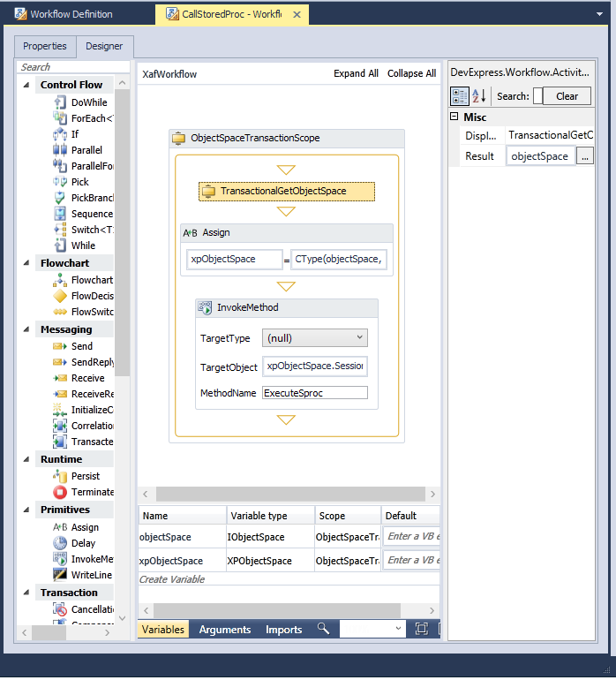Select the SendReply messaging icon
The width and height of the screenshot is (616, 680).
pyautogui.click(x=60, y=362)
